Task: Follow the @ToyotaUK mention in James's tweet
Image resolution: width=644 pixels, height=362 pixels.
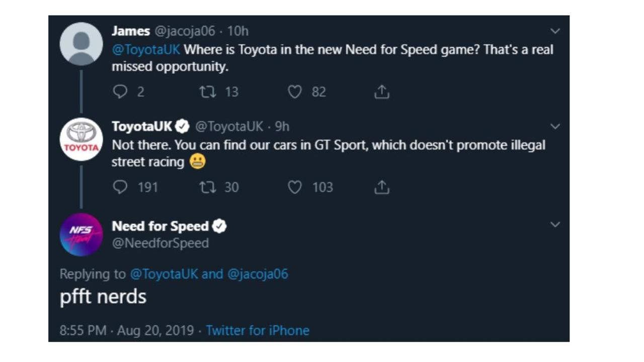Action: point(146,50)
